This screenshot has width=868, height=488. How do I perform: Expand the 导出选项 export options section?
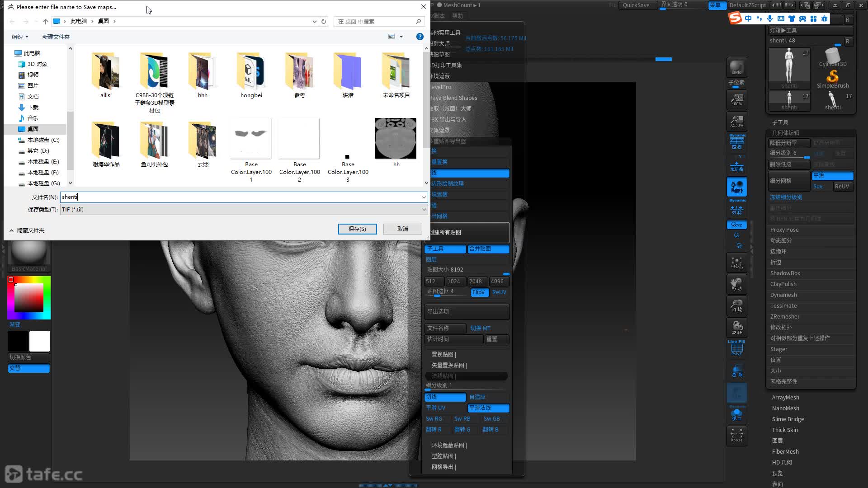click(x=467, y=312)
